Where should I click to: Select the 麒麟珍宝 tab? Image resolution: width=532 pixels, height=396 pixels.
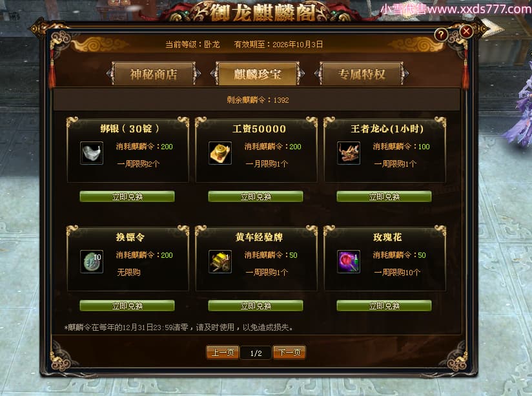pyautogui.click(x=258, y=74)
